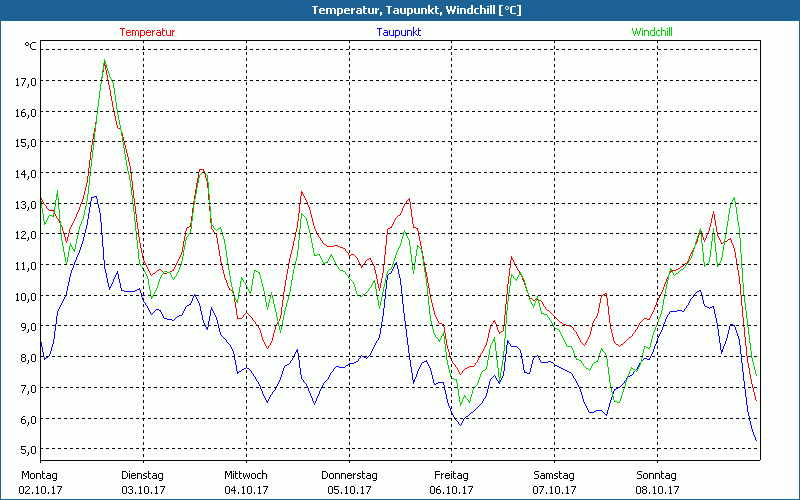Click the chart title 'Temperatur, Taupunkt, Windchill [°C]'
Viewport: 800px width, 500px height.
click(416, 10)
